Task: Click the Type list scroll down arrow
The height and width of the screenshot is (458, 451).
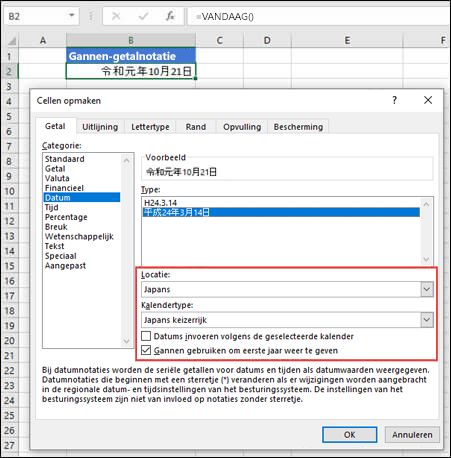Action: (426, 259)
